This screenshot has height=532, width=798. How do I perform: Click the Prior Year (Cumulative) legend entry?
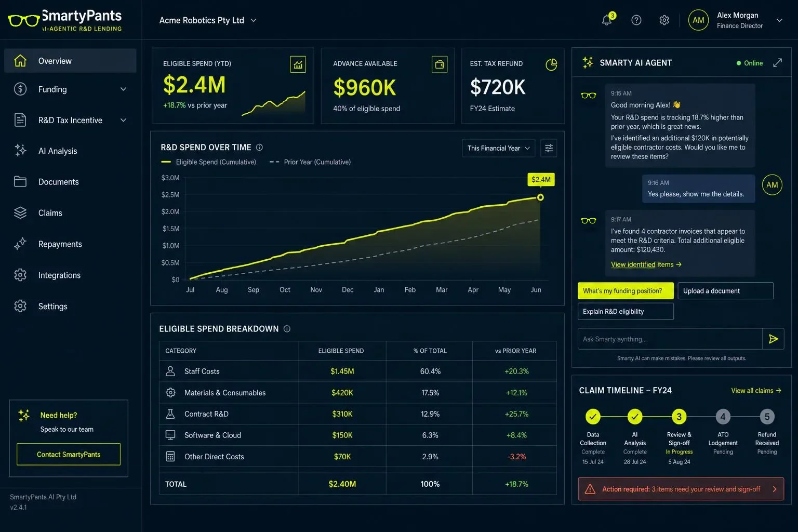click(310, 162)
